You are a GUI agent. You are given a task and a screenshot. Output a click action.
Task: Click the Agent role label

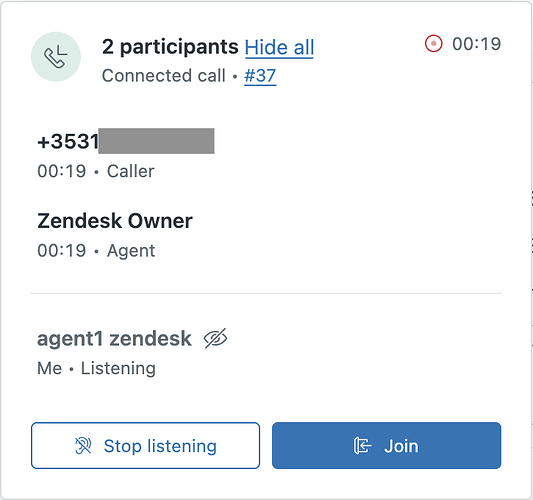(x=131, y=251)
